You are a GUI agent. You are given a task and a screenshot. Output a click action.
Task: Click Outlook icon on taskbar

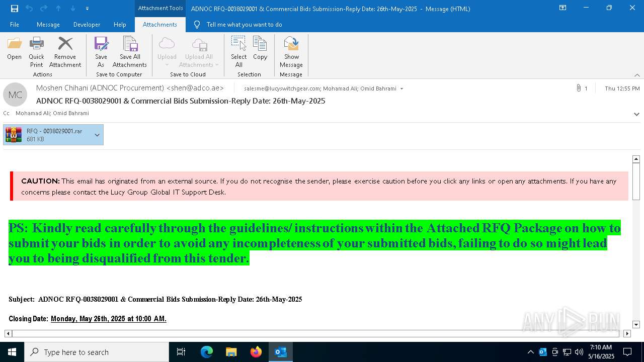coord(281,352)
